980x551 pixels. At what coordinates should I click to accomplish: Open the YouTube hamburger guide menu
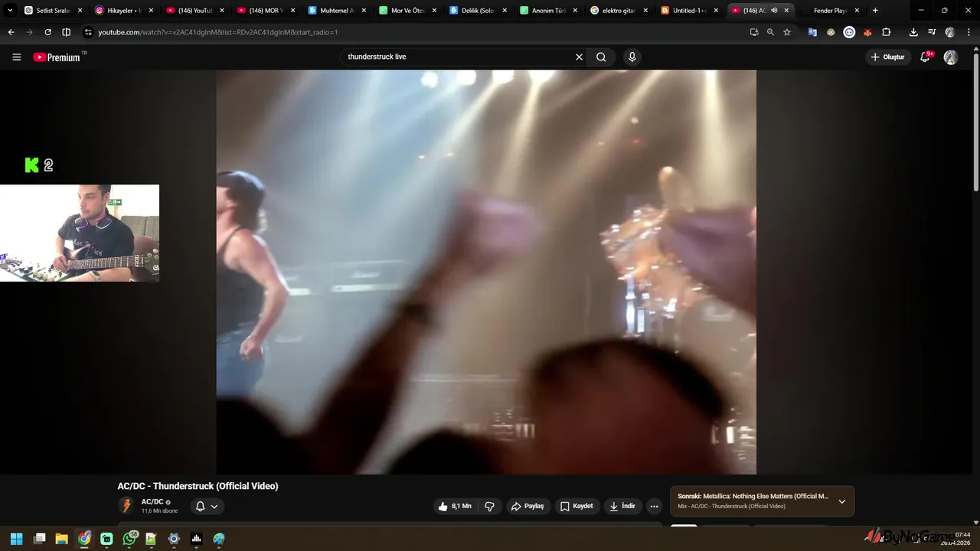click(16, 57)
